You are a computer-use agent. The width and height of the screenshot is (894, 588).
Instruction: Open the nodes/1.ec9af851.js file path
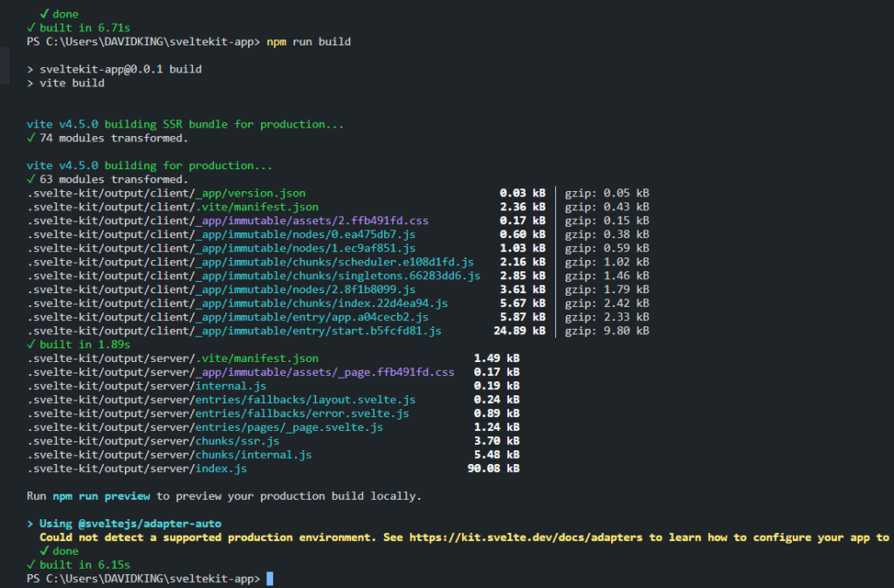221,249
